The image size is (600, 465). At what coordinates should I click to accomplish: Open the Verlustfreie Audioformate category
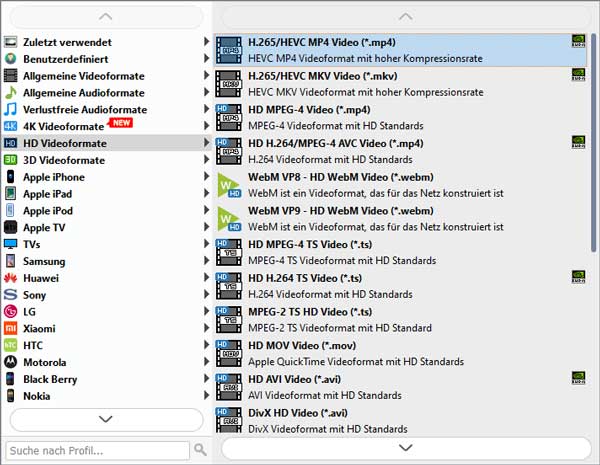point(107,109)
